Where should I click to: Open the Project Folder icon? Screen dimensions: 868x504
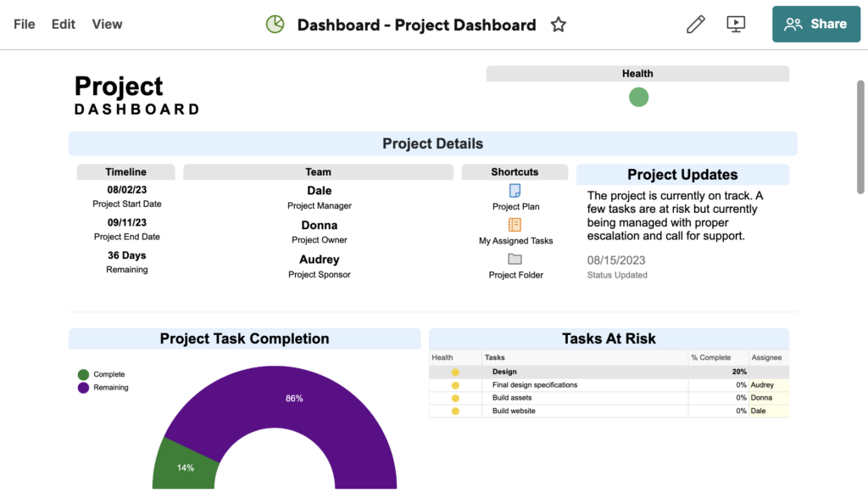(515, 259)
